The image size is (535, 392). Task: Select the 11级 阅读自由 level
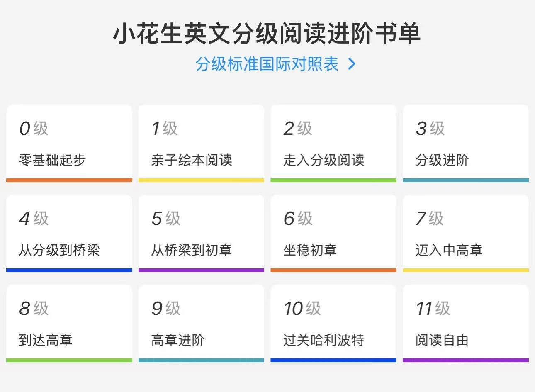(465, 324)
